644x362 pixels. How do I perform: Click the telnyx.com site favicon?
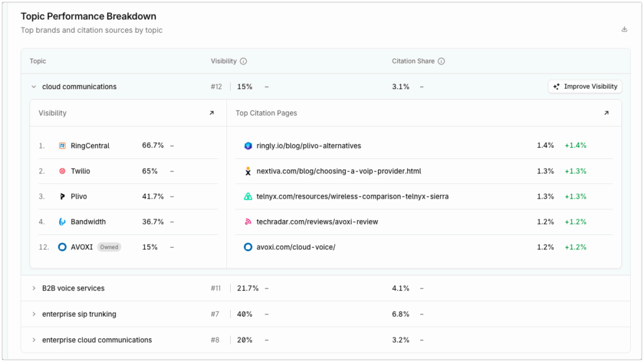tap(247, 196)
